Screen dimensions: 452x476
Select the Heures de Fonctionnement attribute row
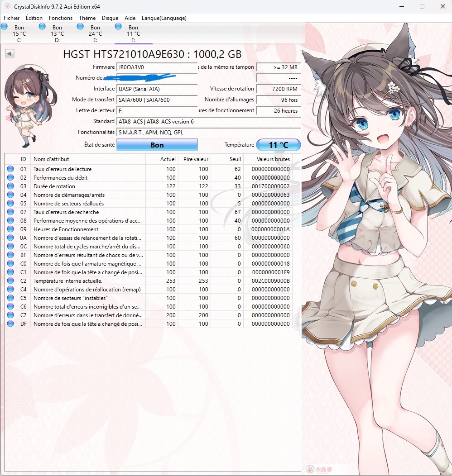point(88,229)
